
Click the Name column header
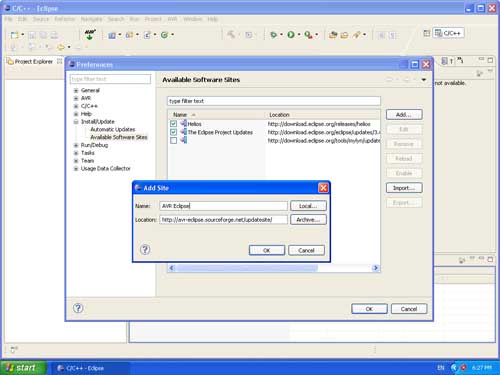pos(217,115)
